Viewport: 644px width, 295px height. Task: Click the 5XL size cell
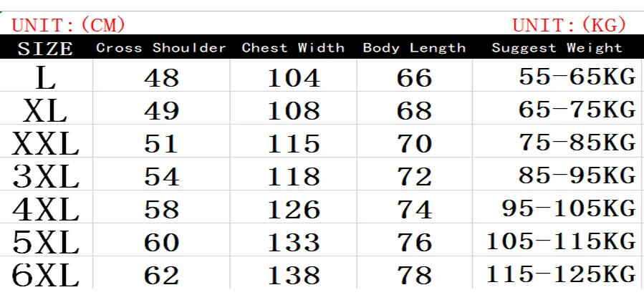44,242
